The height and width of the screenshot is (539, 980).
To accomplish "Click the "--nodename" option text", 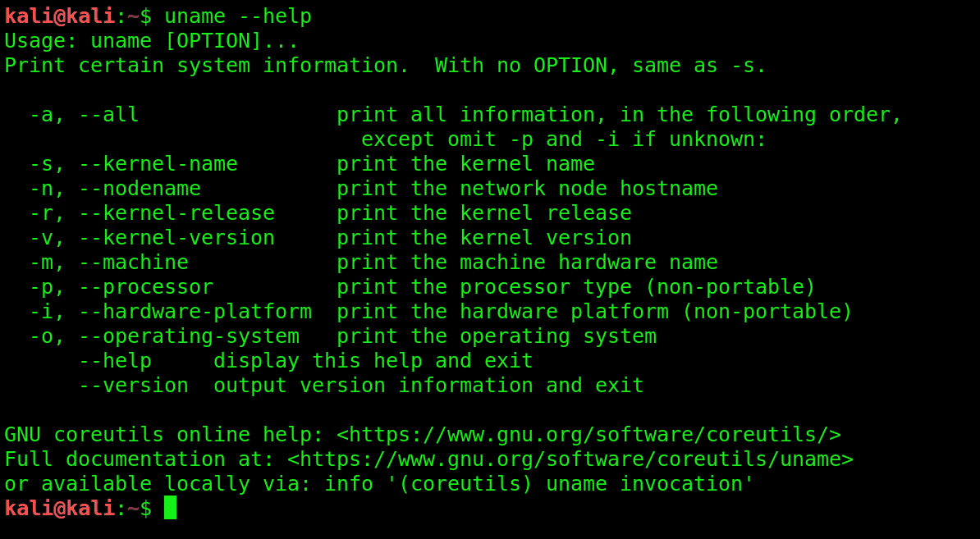I will (x=140, y=189).
